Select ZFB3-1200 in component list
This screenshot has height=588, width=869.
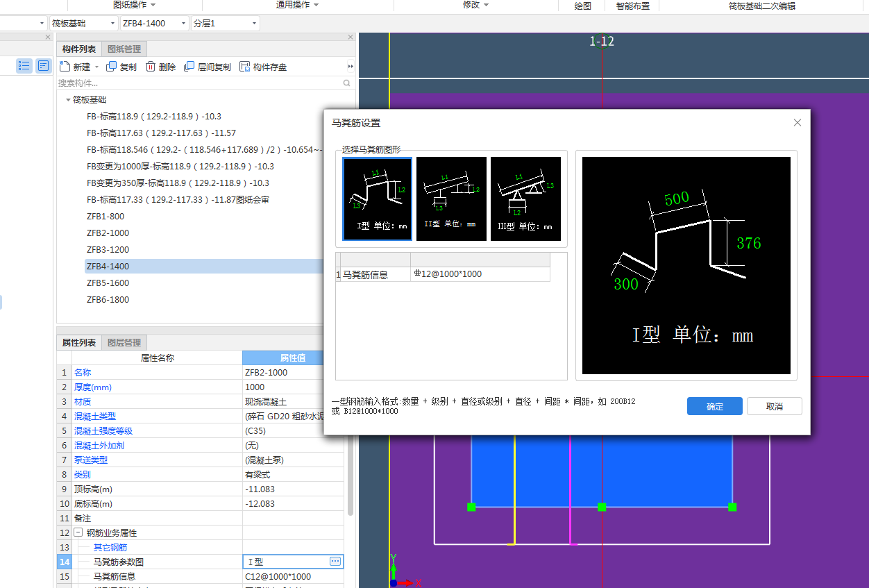108,250
